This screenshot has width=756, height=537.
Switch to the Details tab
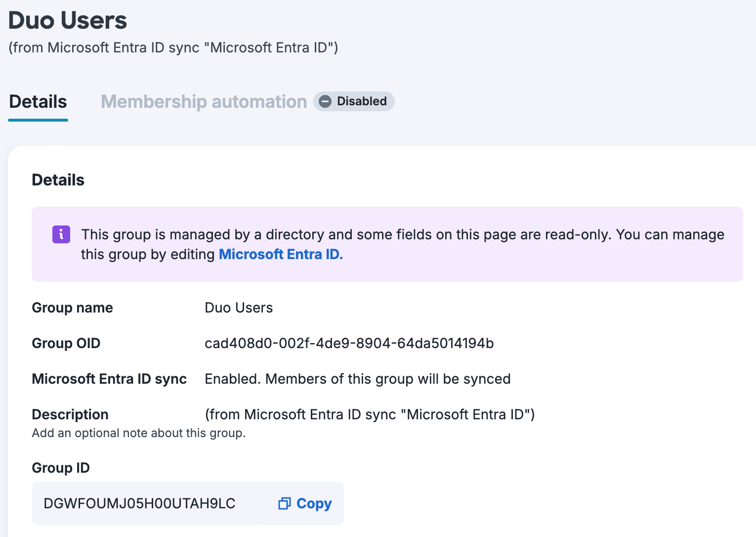click(x=38, y=102)
